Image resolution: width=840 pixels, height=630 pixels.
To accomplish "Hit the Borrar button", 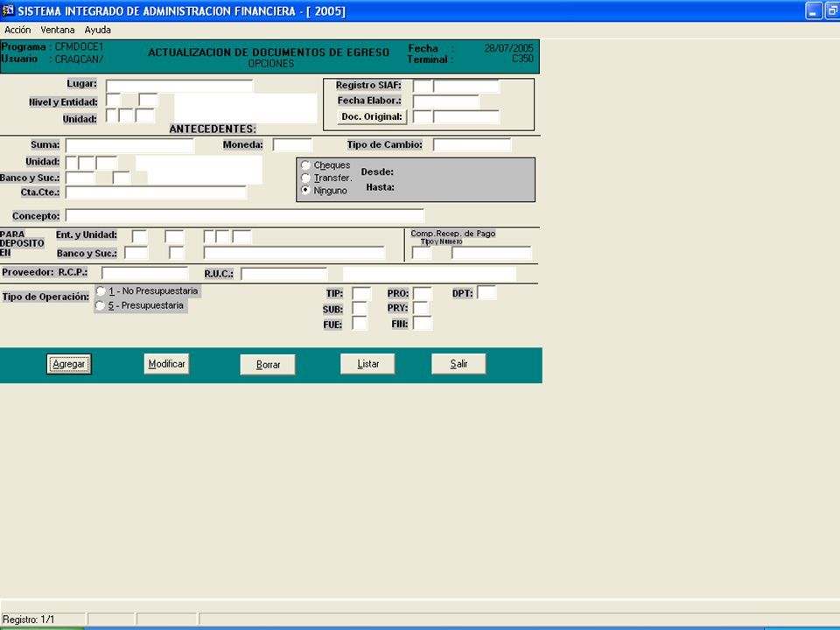I will tap(268, 365).
